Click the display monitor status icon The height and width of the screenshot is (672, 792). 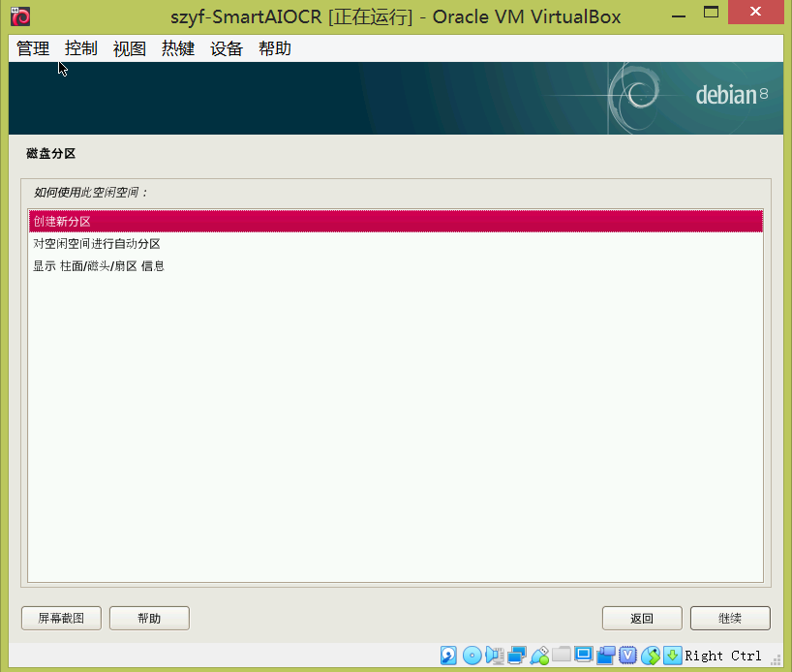584,655
